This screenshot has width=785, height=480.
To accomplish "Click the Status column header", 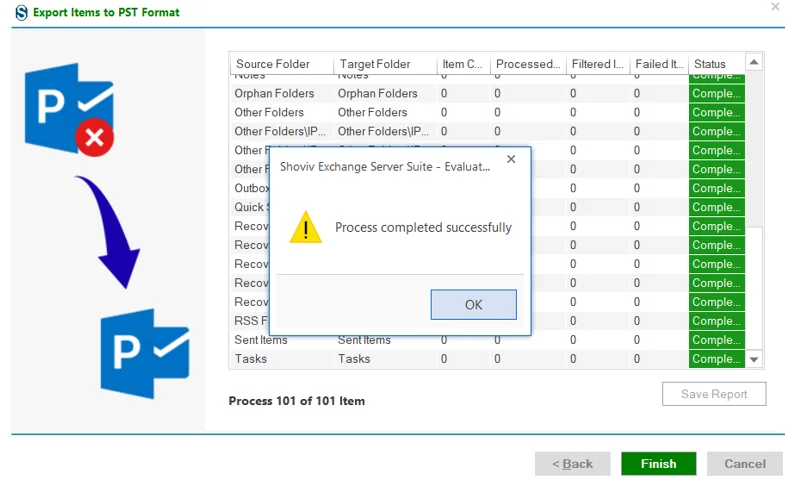I will [716, 64].
